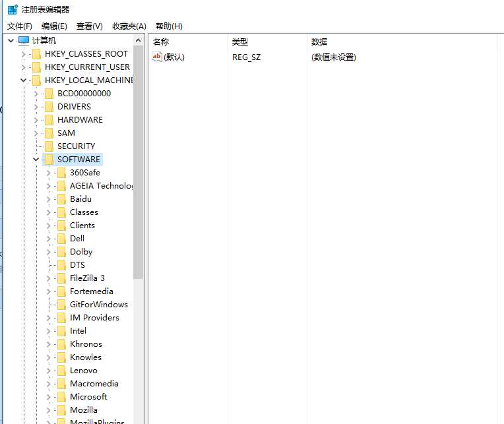The width and height of the screenshot is (504, 424).
Task: Open the 查看(V) menu
Action: pos(89,26)
